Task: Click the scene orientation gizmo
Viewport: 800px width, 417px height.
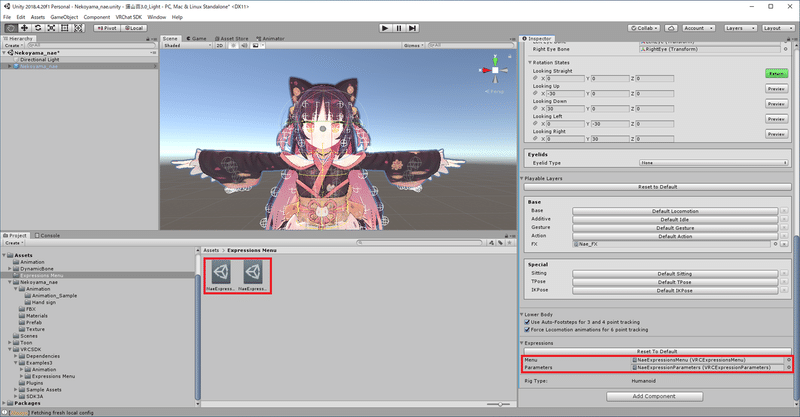Action: coord(495,70)
